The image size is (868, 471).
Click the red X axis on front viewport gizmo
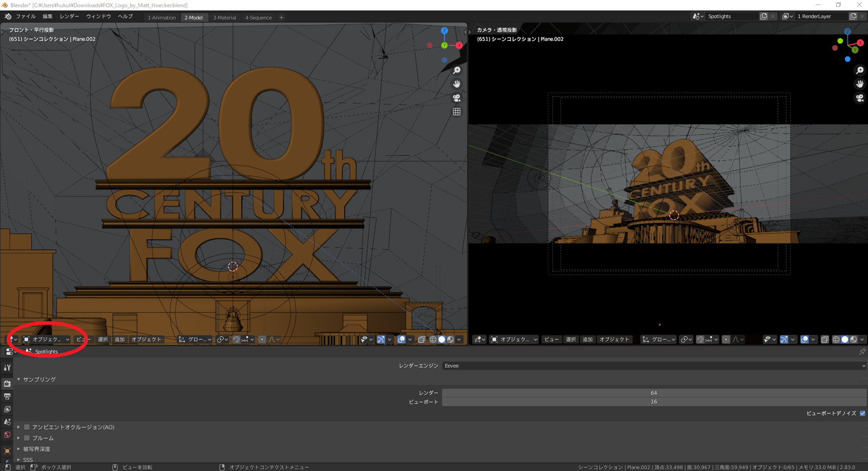click(x=459, y=45)
